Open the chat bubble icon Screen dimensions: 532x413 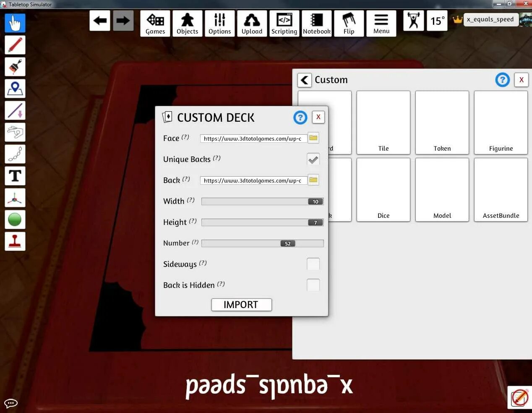pyautogui.click(x=11, y=403)
